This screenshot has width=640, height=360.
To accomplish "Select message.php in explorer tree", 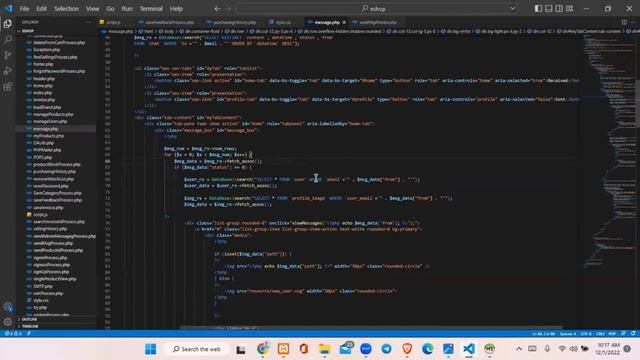I will [x=46, y=129].
